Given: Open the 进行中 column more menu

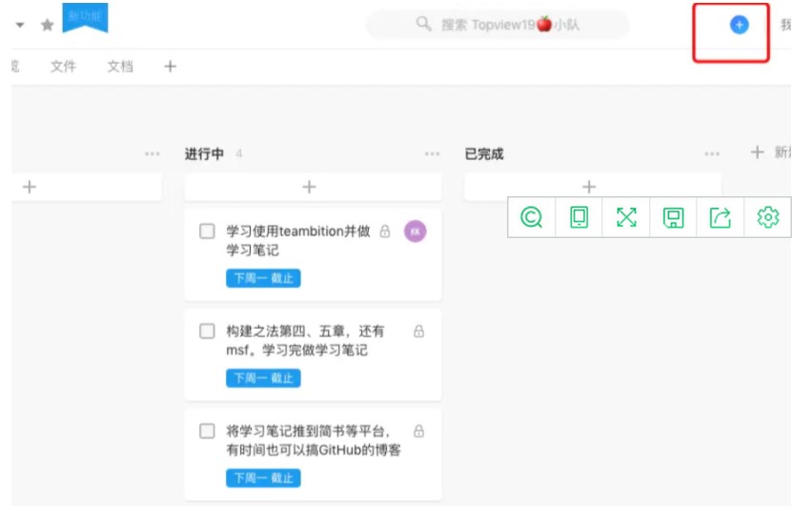Looking at the screenshot, I should pos(432,153).
